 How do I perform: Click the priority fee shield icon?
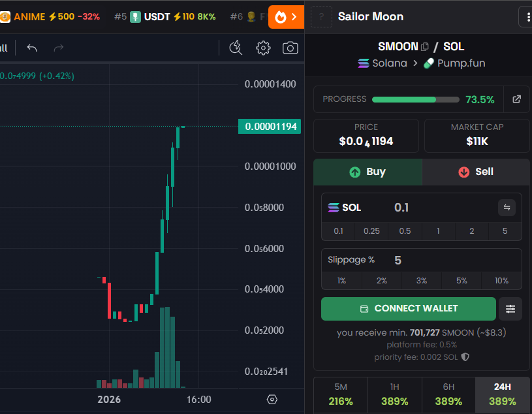pos(463,357)
